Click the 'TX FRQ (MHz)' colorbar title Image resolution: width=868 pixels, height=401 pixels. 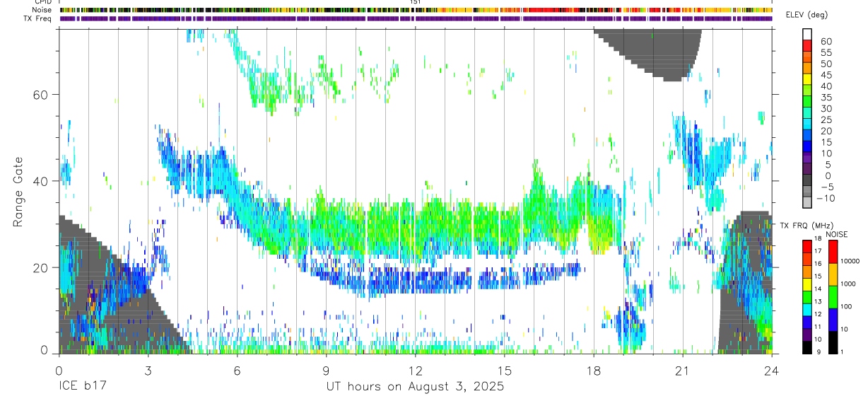click(807, 225)
